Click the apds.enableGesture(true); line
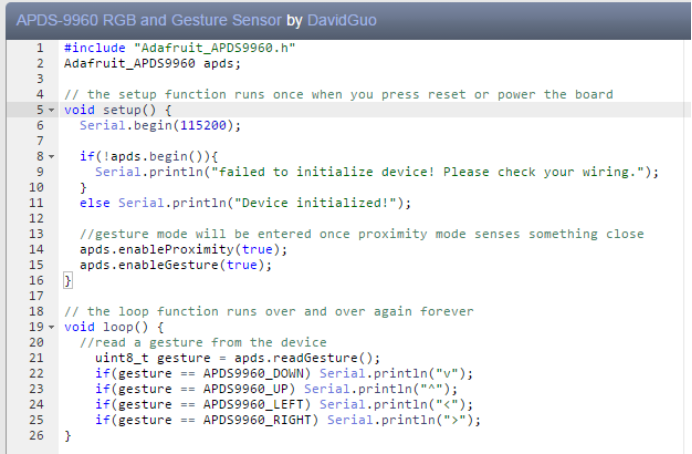This screenshot has width=692, height=454. point(176,265)
